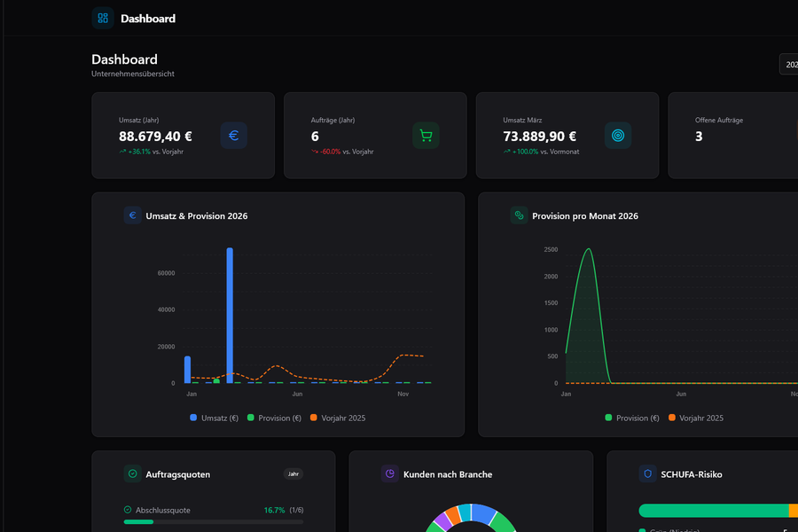Click the Aufträge (Jahr) card label
This screenshot has width=798, height=532.
pos(332,121)
